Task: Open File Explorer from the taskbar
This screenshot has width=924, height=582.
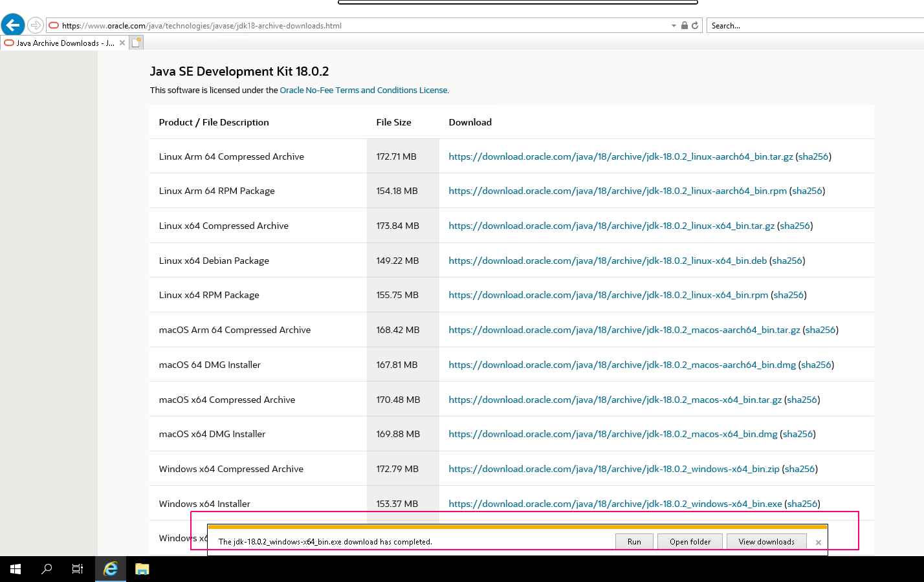Action: pyautogui.click(x=142, y=569)
